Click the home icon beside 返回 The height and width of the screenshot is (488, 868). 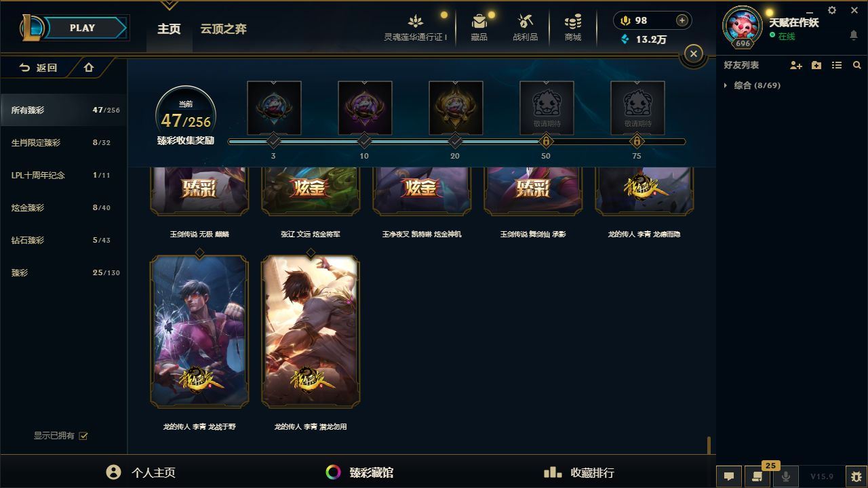89,68
